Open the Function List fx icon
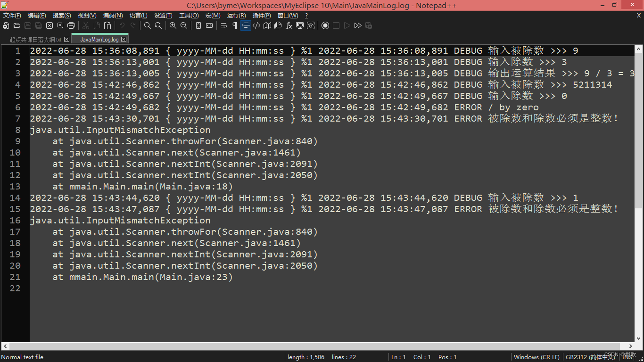This screenshot has height=362, width=644. pyautogui.click(x=289, y=25)
